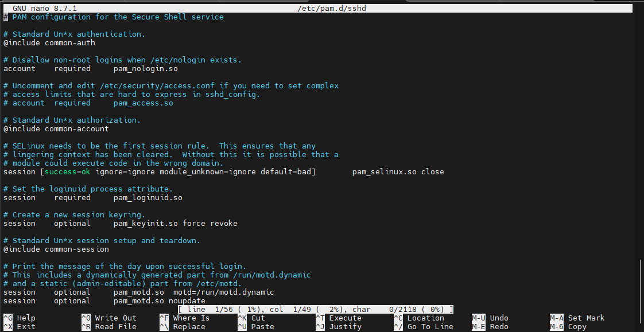Click the ^/ Go To Line shortcut
The width and height of the screenshot is (644, 332).
coord(424,327)
